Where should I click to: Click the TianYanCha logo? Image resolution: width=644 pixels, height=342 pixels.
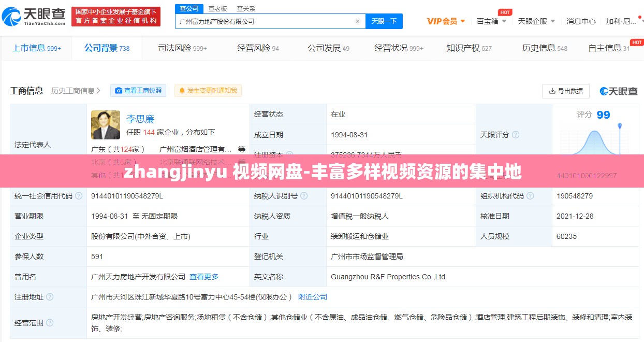click(x=34, y=17)
